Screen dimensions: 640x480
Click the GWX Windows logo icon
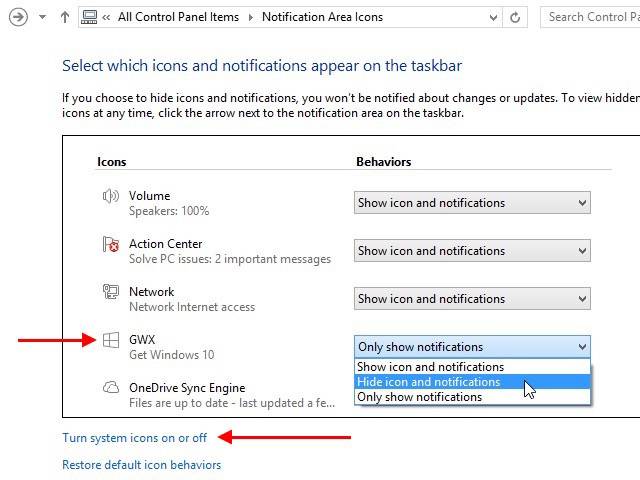coord(111,340)
